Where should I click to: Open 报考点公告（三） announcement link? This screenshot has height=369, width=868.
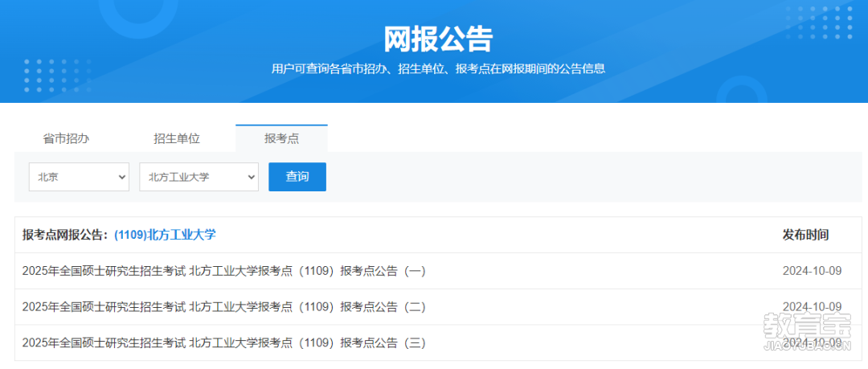[223, 343]
